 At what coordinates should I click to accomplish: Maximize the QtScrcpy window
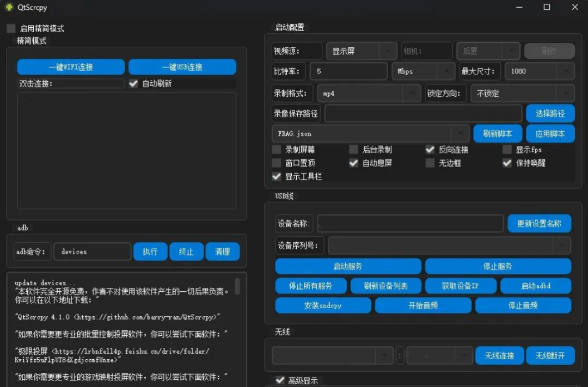click(x=547, y=7)
